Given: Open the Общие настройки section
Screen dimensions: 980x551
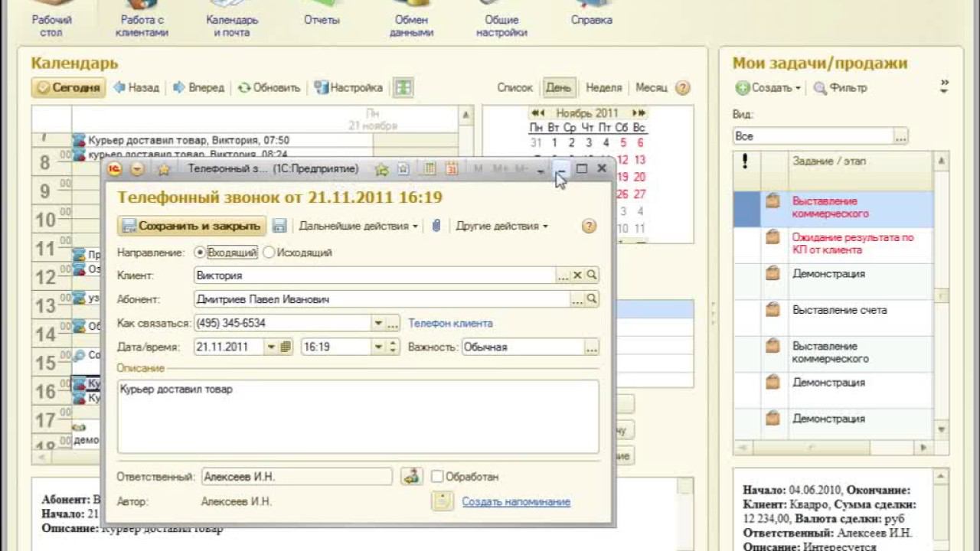Looking at the screenshot, I should (x=501, y=18).
